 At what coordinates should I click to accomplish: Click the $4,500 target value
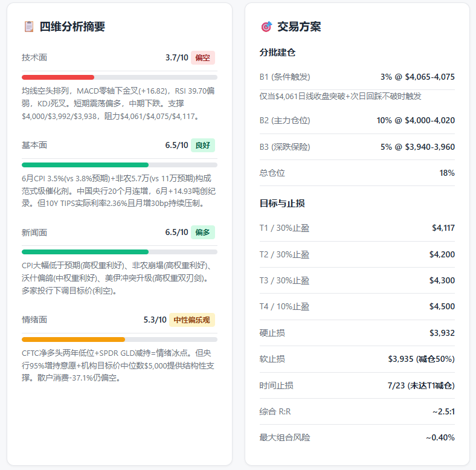coord(442,307)
